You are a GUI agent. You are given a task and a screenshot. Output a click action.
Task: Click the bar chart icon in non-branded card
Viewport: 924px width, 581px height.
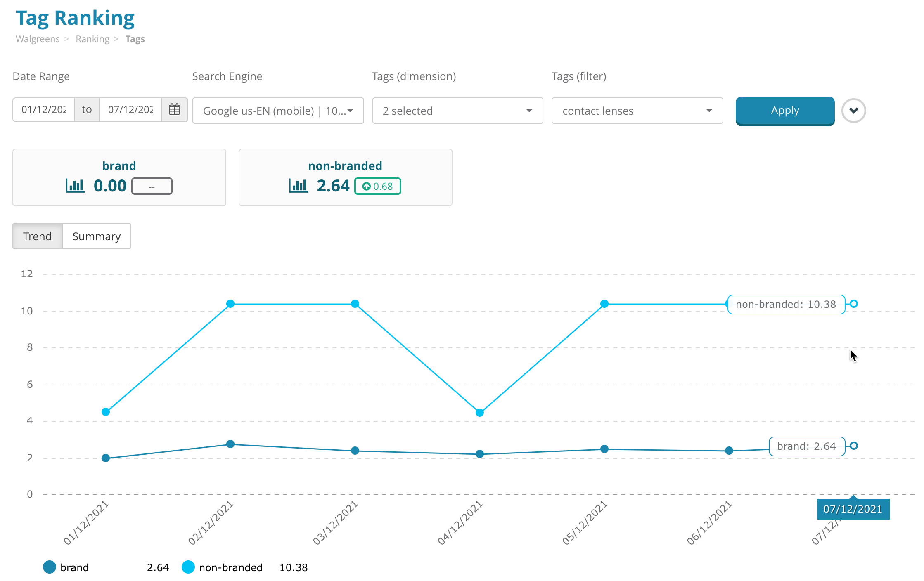tap(298, 186)
